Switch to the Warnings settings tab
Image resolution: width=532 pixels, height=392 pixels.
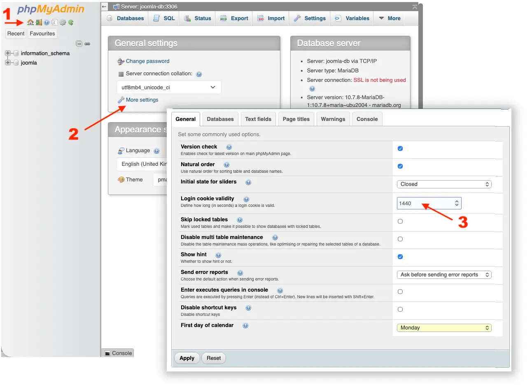[x=333, y=119]
